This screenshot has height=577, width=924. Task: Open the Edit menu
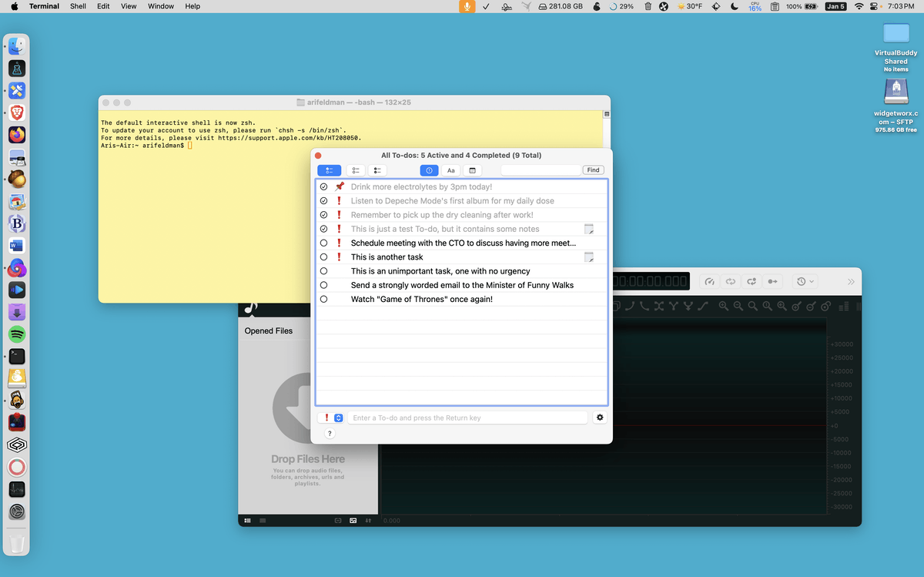[x=103, y=6]
